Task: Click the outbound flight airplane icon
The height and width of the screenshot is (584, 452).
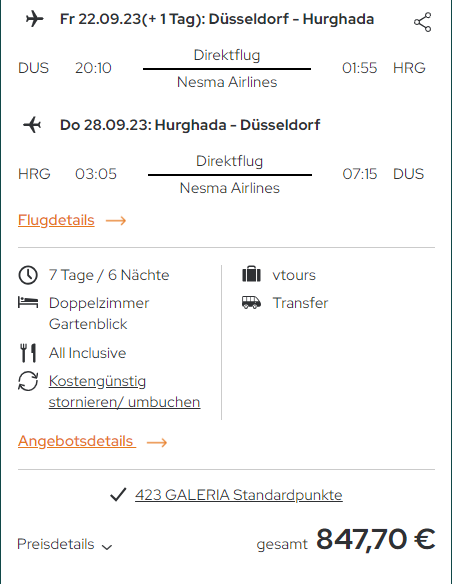Action: [35, 19]
